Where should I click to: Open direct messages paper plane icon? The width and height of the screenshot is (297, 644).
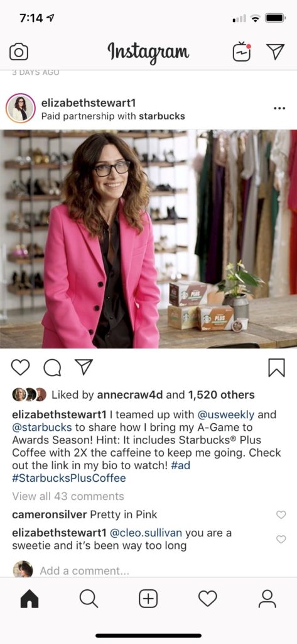(275, 52)
